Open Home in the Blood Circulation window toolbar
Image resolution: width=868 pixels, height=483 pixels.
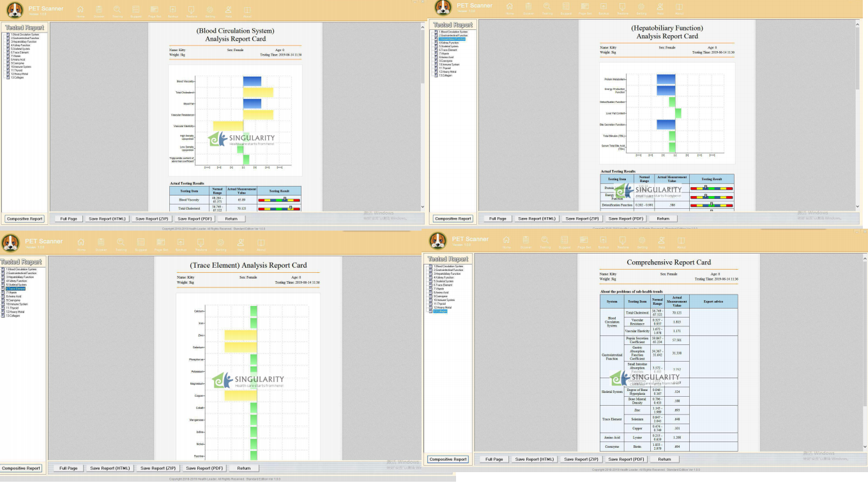80,10
